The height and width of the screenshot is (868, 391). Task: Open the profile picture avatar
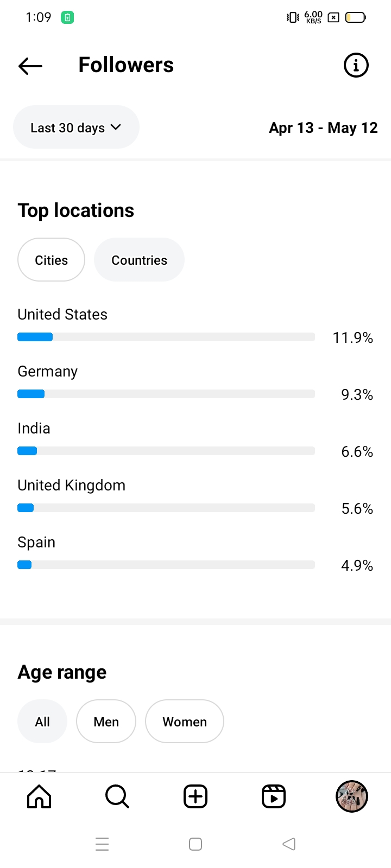click(x=352, y=796)
